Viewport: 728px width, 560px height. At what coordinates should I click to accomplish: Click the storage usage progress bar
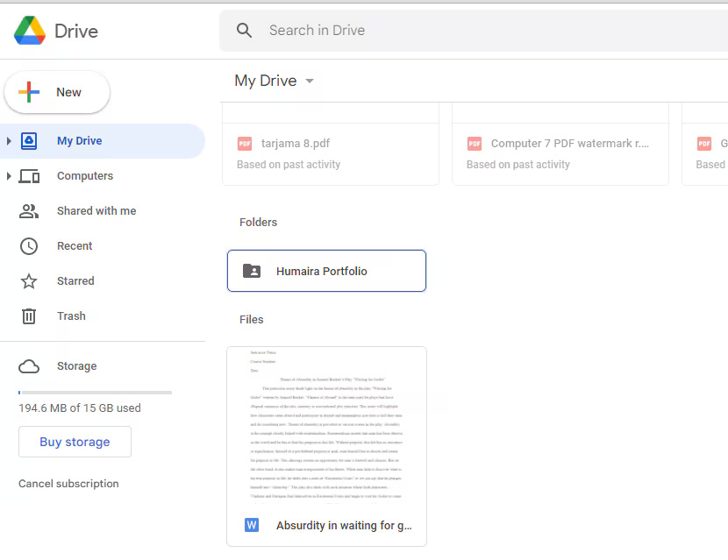tap(95, 391)
